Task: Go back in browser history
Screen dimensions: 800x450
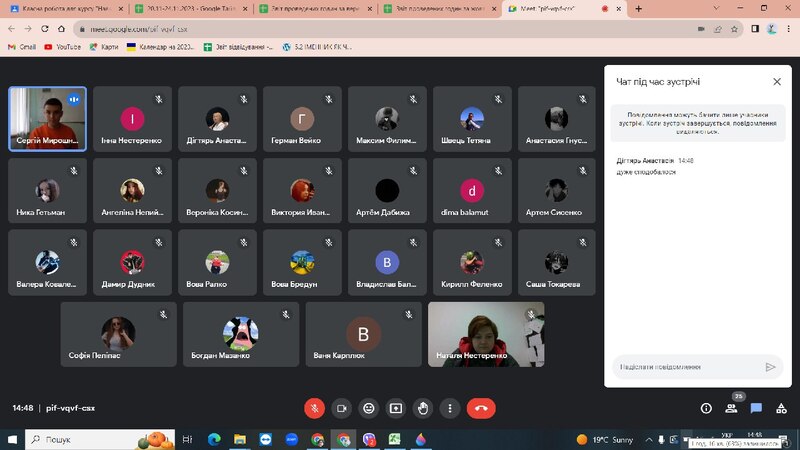Action: pos(12,29)
